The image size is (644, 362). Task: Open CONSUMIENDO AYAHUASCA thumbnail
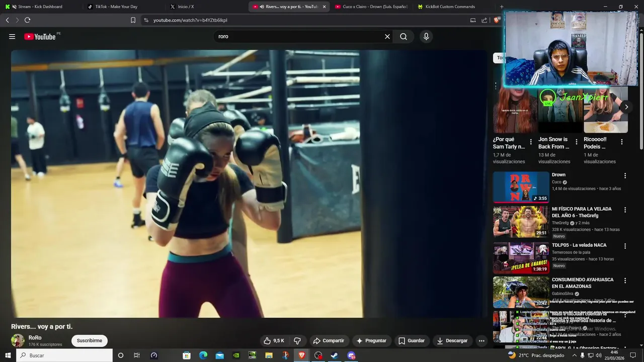(521, 292)
